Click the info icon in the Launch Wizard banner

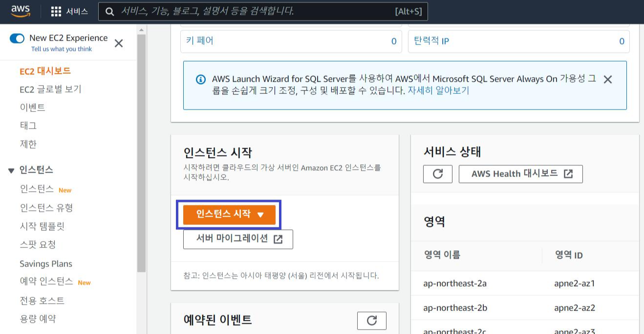200,79
